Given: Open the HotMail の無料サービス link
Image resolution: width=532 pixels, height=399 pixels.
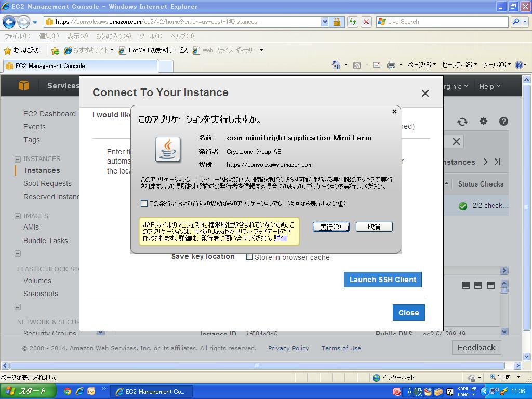Looking at the screenshot, I should click(x=153, y=50).
